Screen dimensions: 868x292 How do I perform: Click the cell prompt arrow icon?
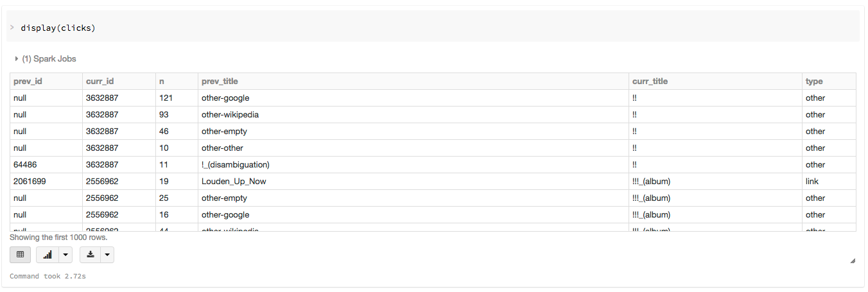click(12, 28)
